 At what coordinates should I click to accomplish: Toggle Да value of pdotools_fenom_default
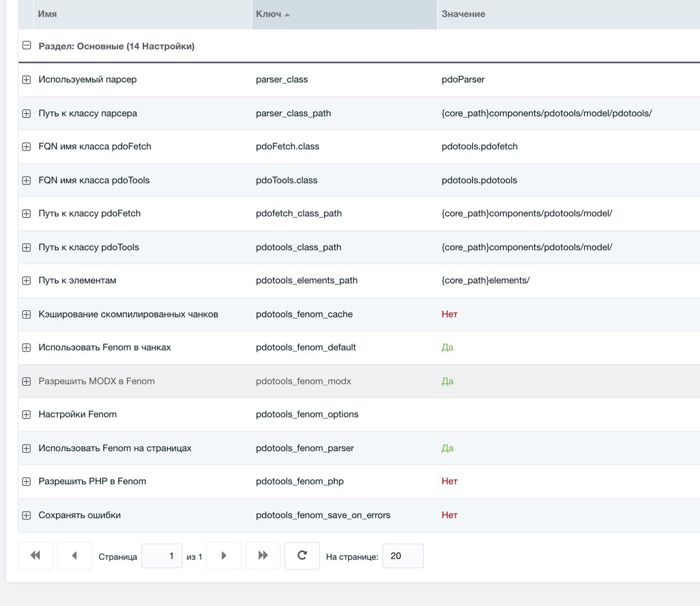pyautogui.click(x=447, y=348)
